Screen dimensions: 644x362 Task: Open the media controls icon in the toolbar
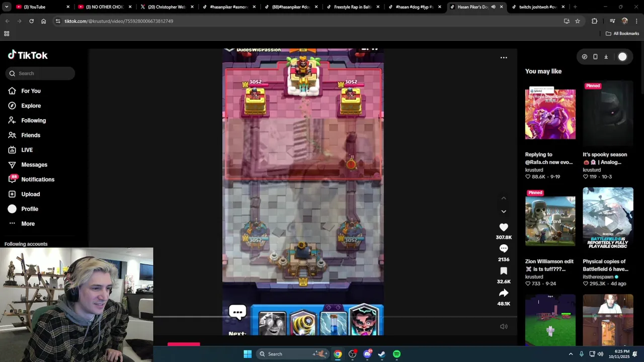point(612,21)
